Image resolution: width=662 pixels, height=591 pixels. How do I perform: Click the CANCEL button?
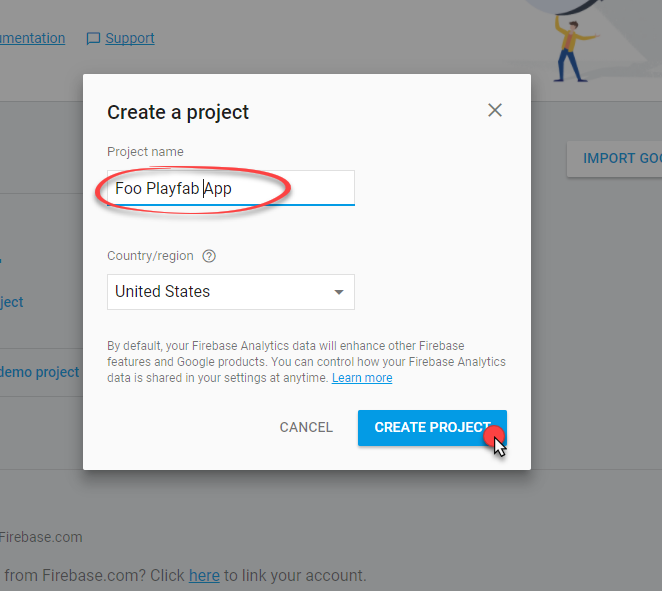(x=306, y=427)
